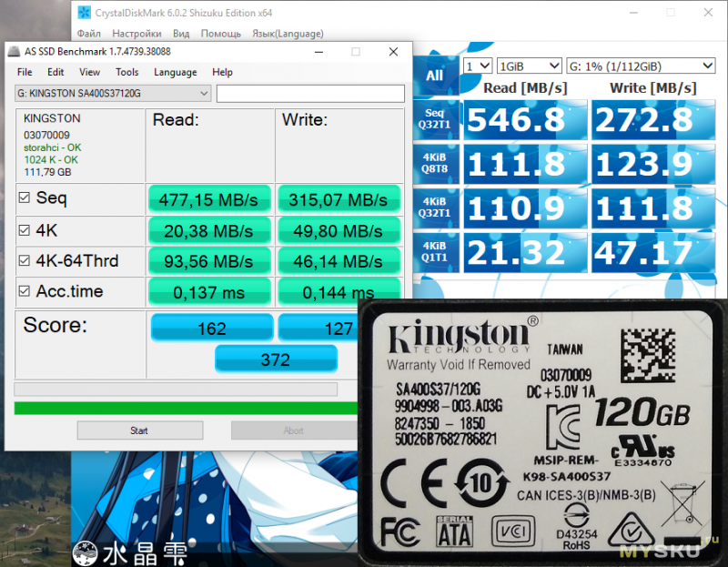Click the 4K write result 49,80 MB/s
Screen dimensions: 728x567
coord(339,231)
